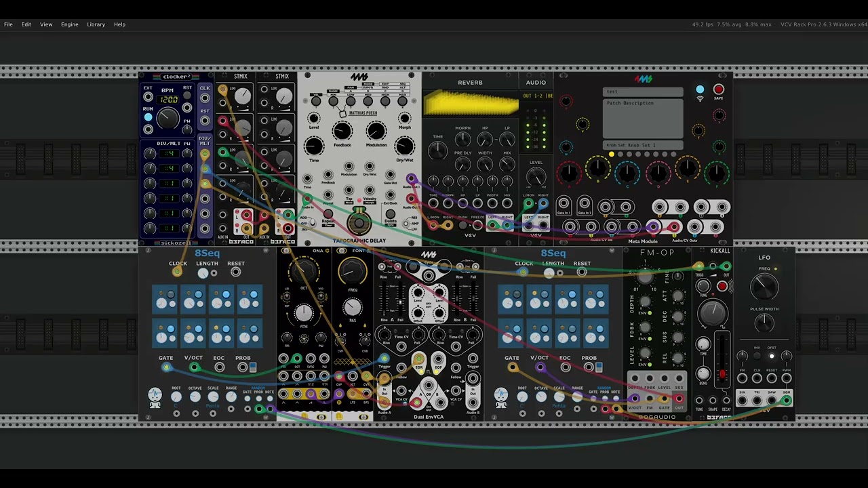The width and height of the screenshot is (868, 488).
Task: Click the Tapographic Feedback knob
Action: (342, 131)
